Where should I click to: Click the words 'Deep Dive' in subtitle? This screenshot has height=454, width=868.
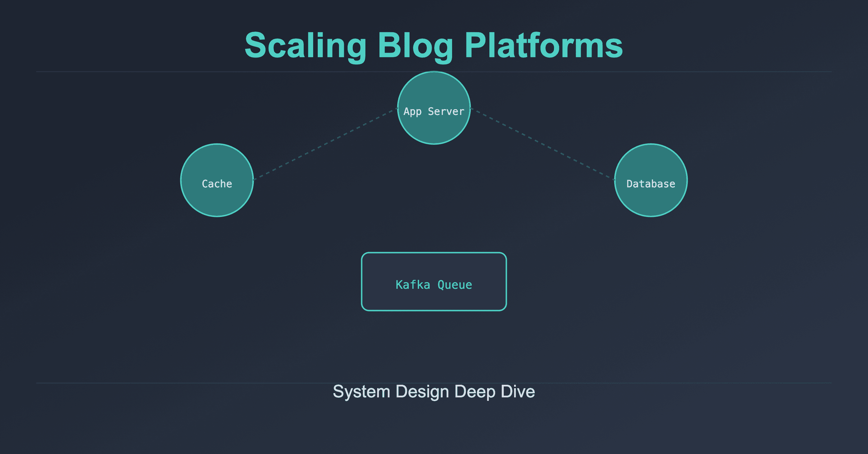494,392
